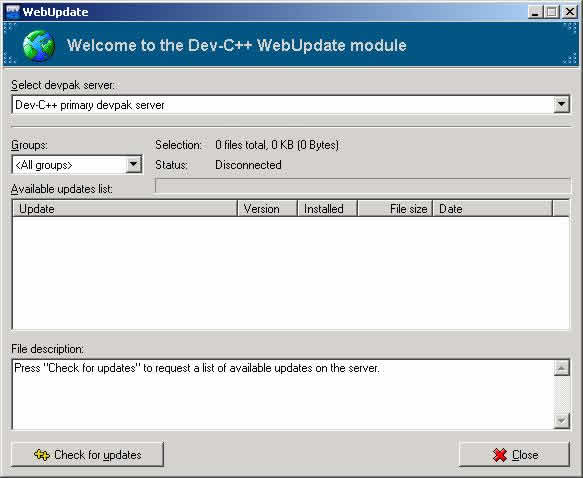
Task: Sort by the Installed column header
Action: [327, 209]
